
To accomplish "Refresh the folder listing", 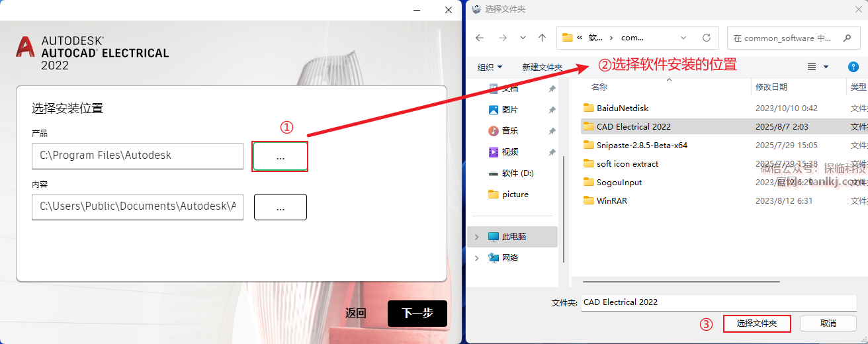I will (x=707, y=38).
